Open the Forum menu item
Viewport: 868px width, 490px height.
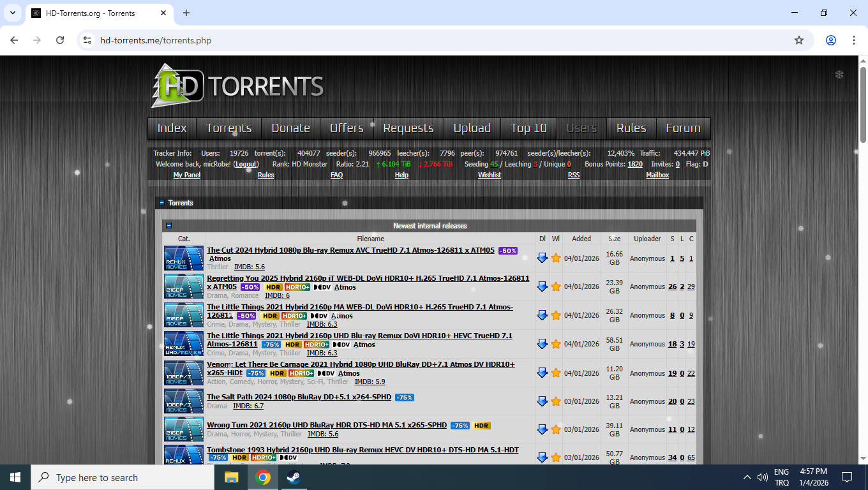(x=683, y=128)
